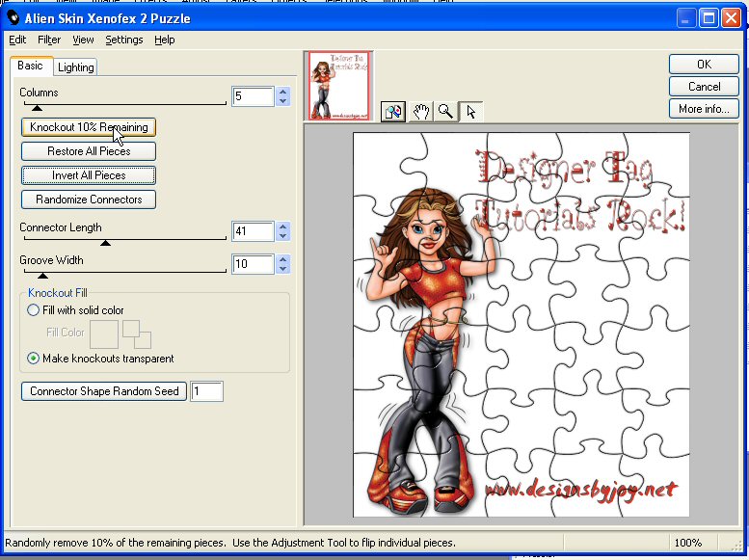749x560 pixels.
Task: Click the large Fill Color swatch
Action: click(x=104, y=334)
